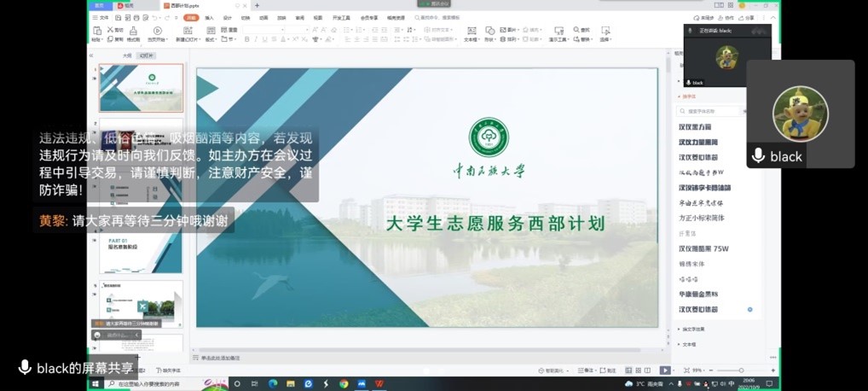
Task: Open the 切换 (Transitions) ribbon tab
Action: [x=246, y=18]
